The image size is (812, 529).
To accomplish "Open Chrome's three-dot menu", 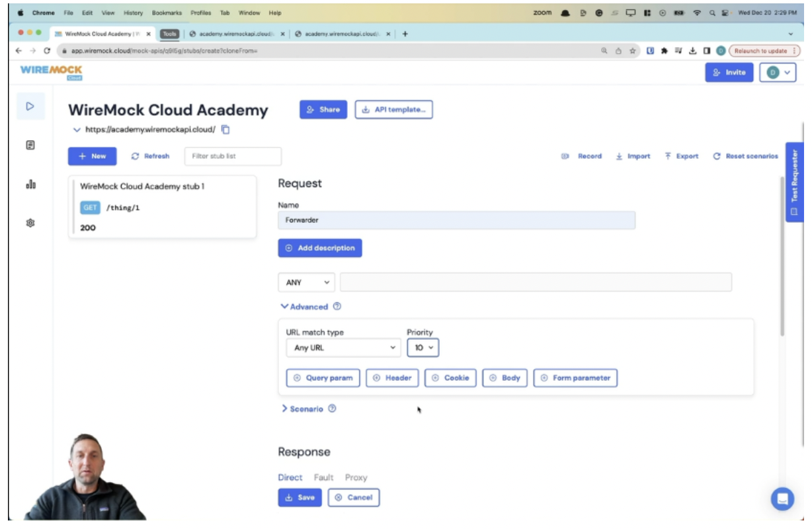I will (x=793, y=51).
